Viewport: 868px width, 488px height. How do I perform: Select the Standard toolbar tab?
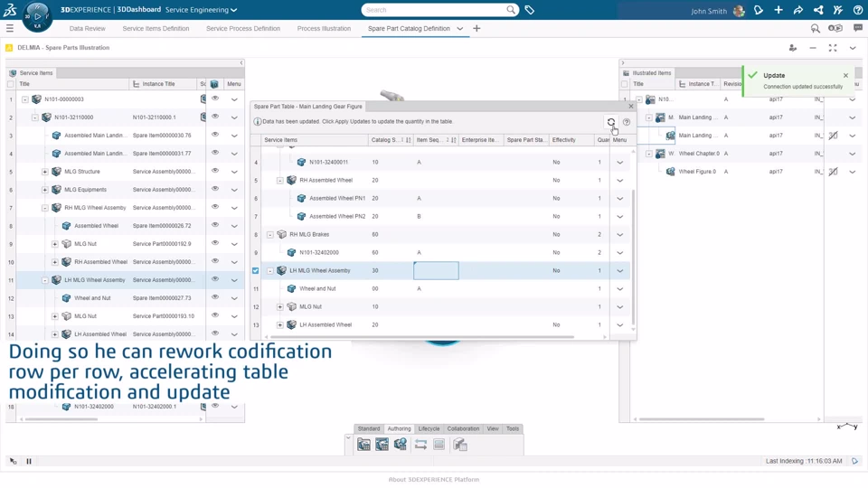tap(369, 428)
